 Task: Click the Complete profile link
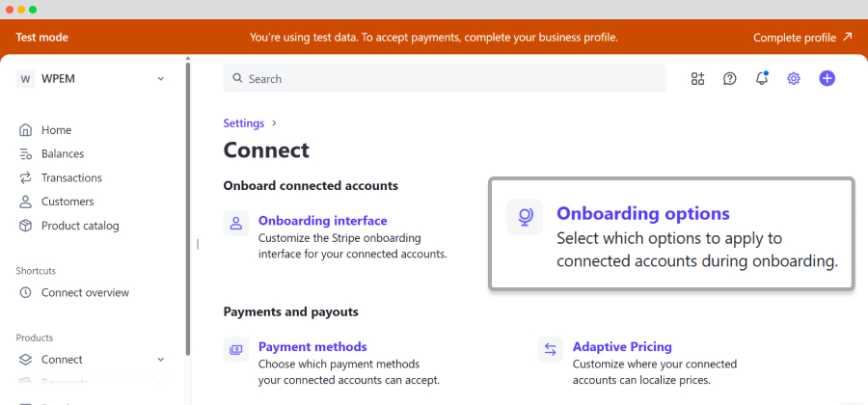(x=802, y=38)
